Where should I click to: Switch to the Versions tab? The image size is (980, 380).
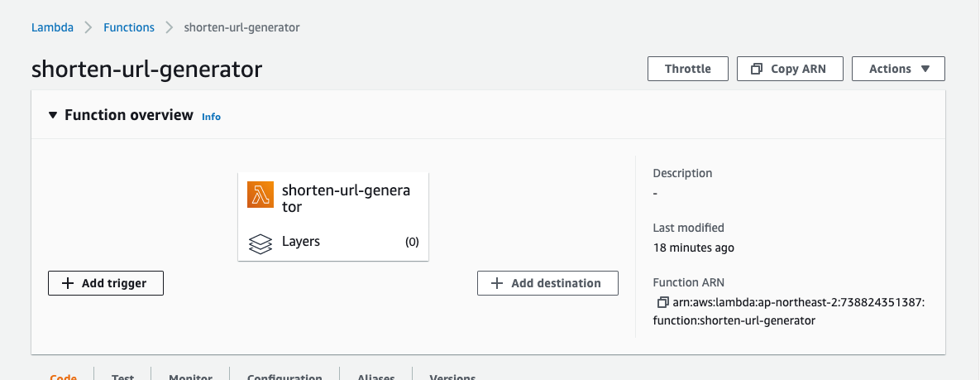[x=452, y=377]
